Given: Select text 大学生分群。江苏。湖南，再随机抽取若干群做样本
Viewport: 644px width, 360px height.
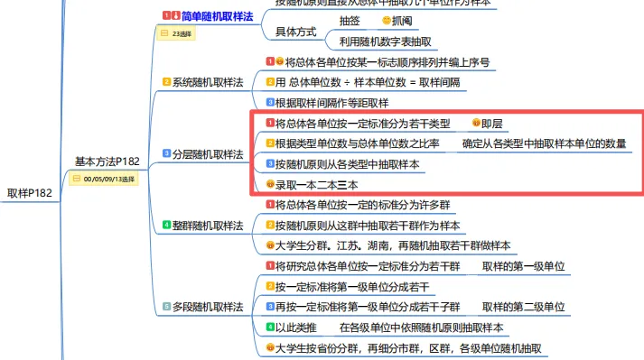Looking at the screenshot, I should 393,246.
